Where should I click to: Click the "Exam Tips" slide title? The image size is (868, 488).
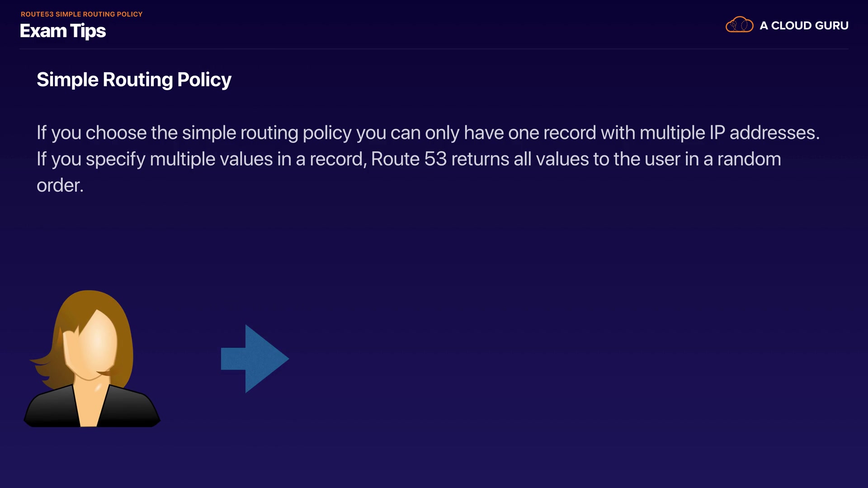click(63, 31)
